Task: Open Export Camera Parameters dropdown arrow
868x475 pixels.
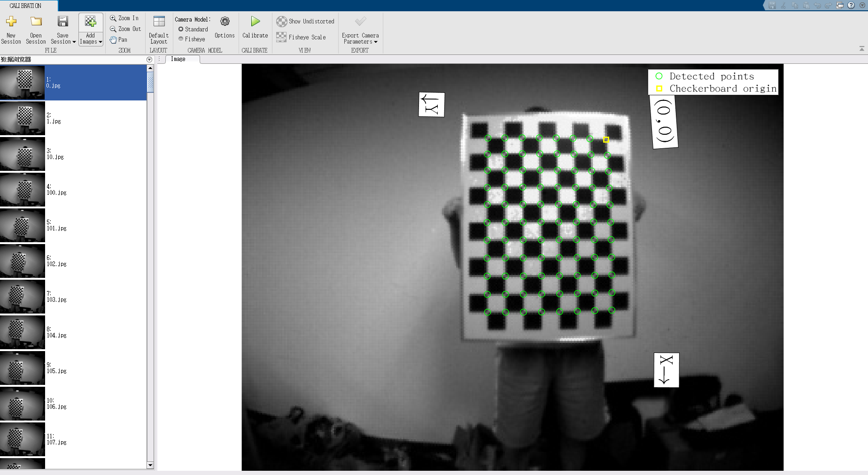Action: point(376,42)
